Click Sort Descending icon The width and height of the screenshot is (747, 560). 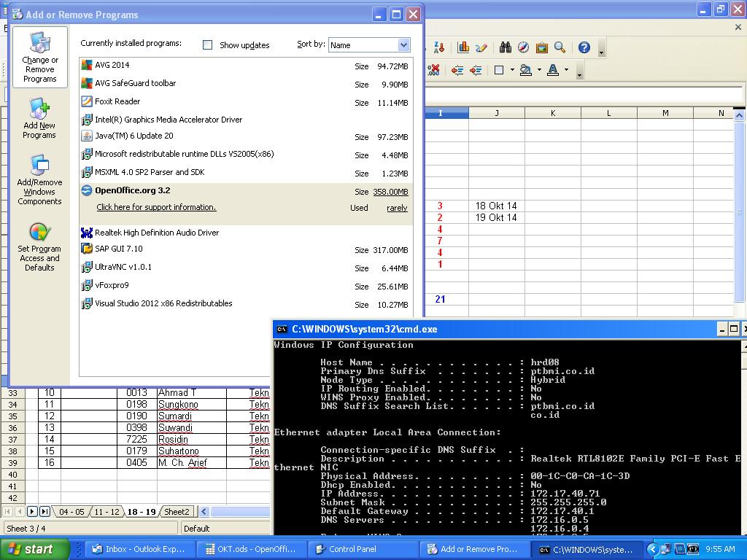click(438, 47)
